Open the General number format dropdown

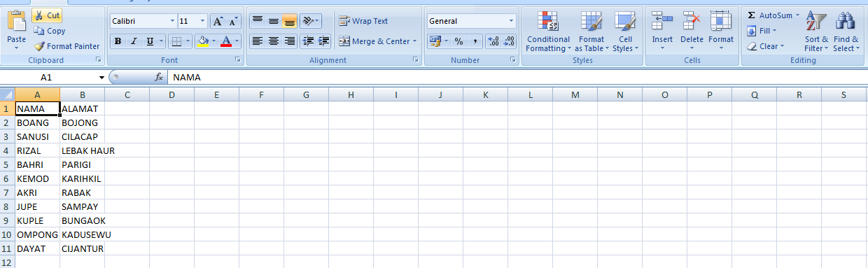tap(512, 21)
